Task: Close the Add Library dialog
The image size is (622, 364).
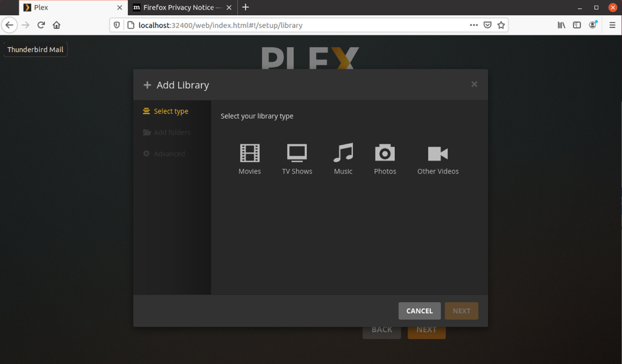Action: coord(474,84)
